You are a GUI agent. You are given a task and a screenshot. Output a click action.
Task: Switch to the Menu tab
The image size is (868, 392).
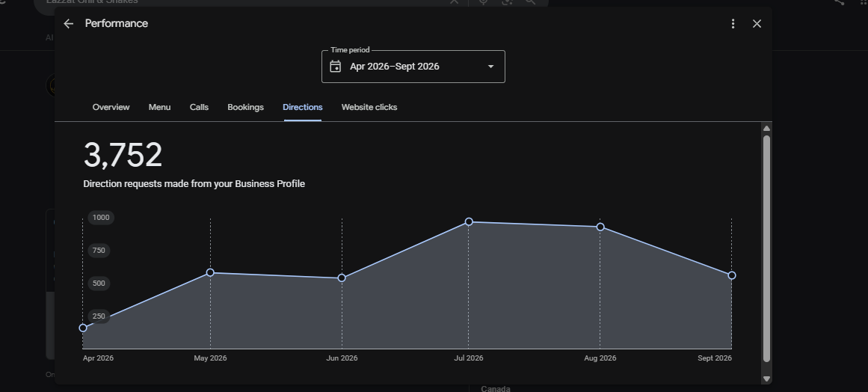[159, 108]
